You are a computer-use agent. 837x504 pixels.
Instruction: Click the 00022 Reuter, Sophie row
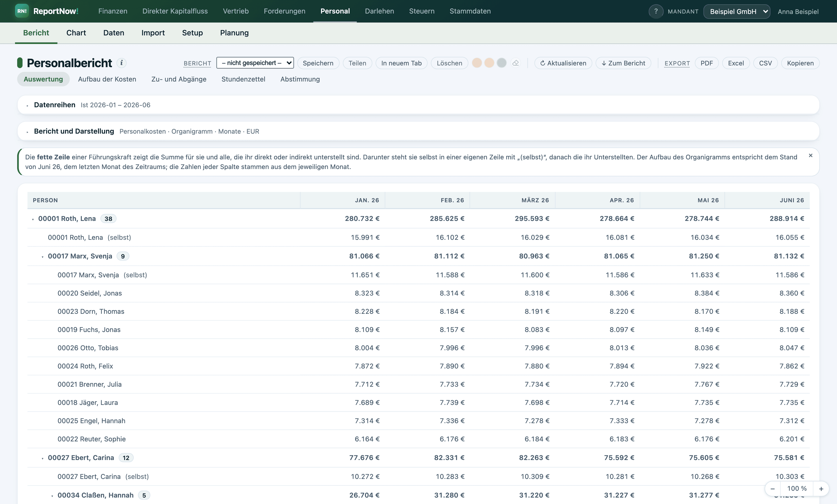(418, 439)
